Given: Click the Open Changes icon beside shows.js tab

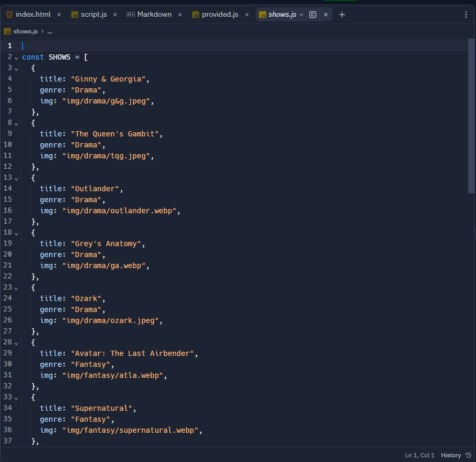Looking at the screenshot, I should 312,15.
